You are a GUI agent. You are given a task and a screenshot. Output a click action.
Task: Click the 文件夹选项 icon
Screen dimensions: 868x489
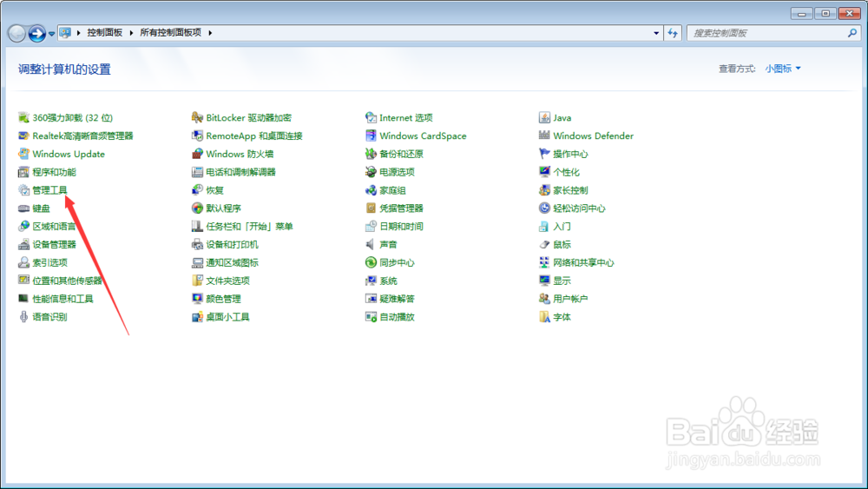coord(197,281)
